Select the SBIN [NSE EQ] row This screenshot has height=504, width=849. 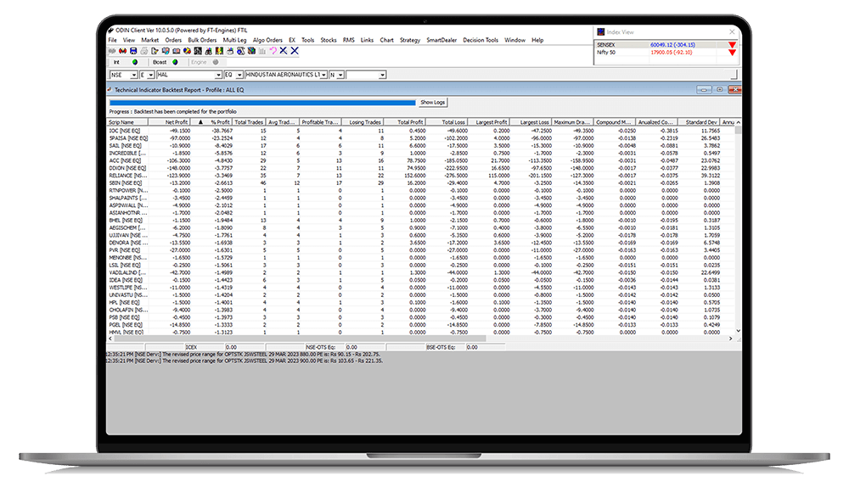421,183
